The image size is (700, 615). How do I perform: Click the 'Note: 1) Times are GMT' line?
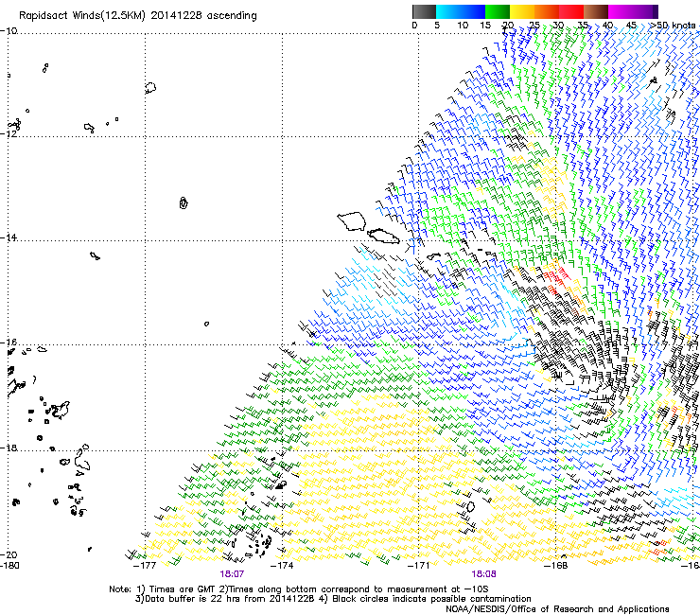(298, 589)
